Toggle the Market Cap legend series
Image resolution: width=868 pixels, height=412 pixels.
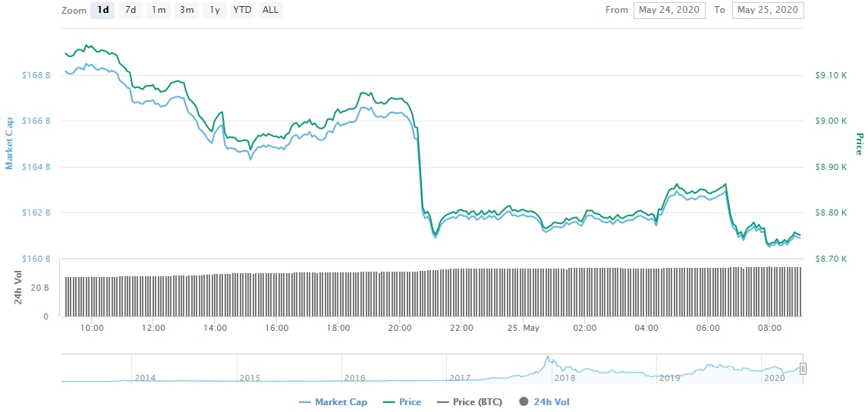pyautogui.click(x=332, y=402)
